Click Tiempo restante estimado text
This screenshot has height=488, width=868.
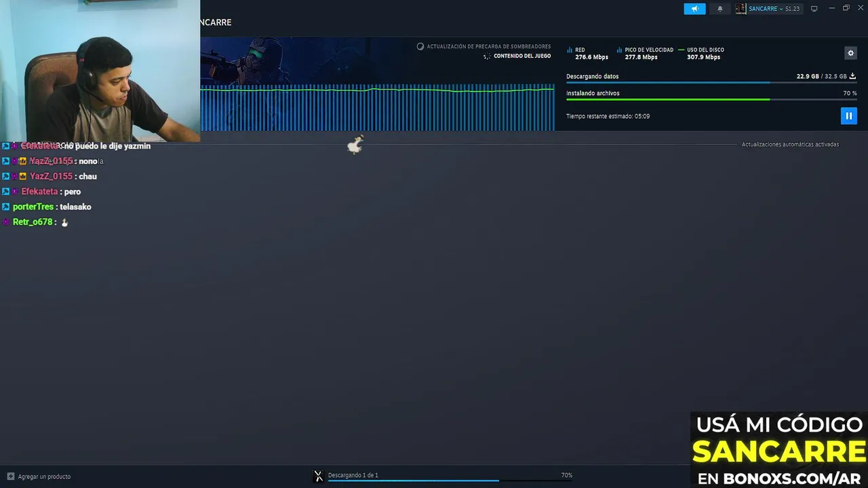click(608, 117)
